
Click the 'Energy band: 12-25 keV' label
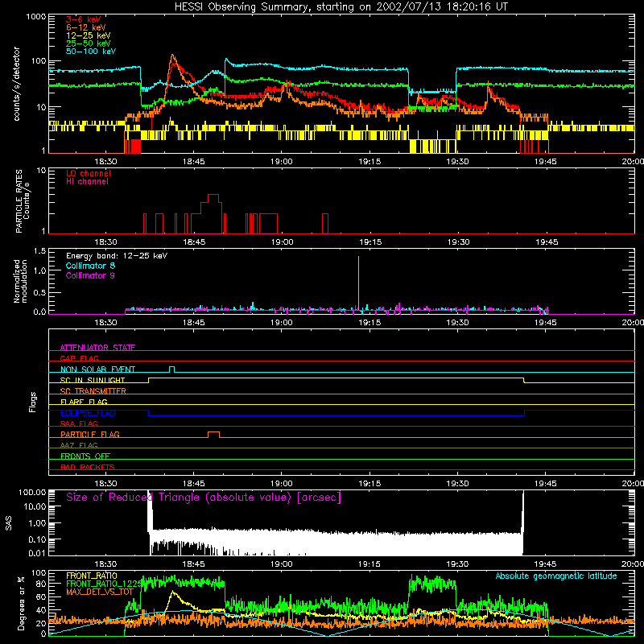[117, 256]
